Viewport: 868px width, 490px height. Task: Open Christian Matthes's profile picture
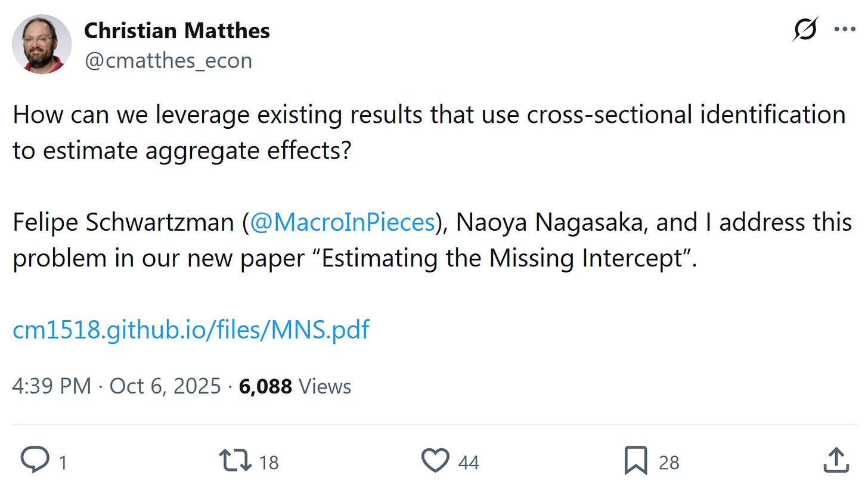42,45
